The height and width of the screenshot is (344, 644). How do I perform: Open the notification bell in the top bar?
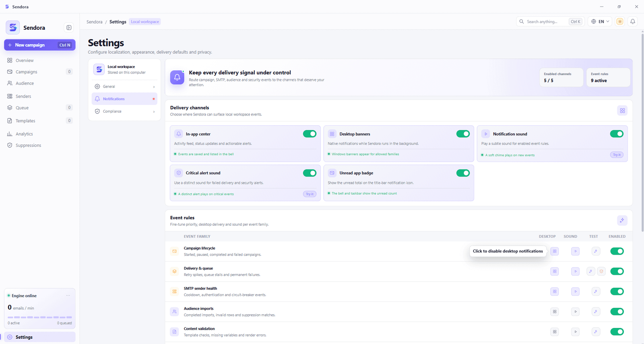click(x=633, y=22)
